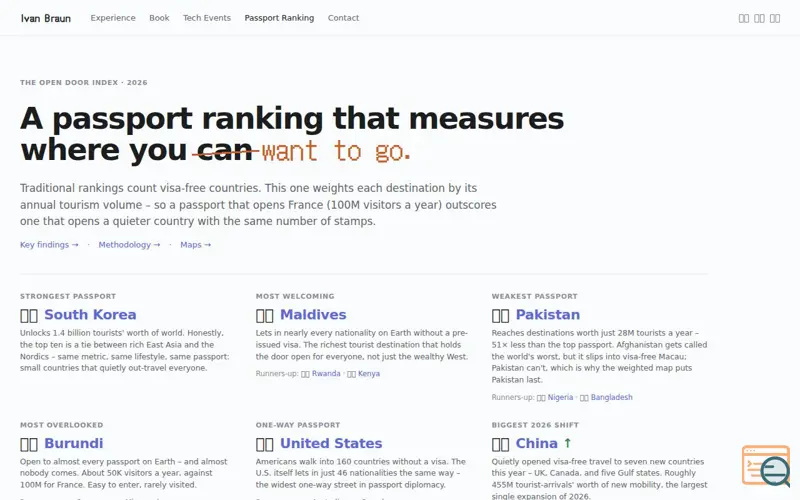Click the struck-through word 'can' in headline
Screen dimensions: 800x500
225,150
